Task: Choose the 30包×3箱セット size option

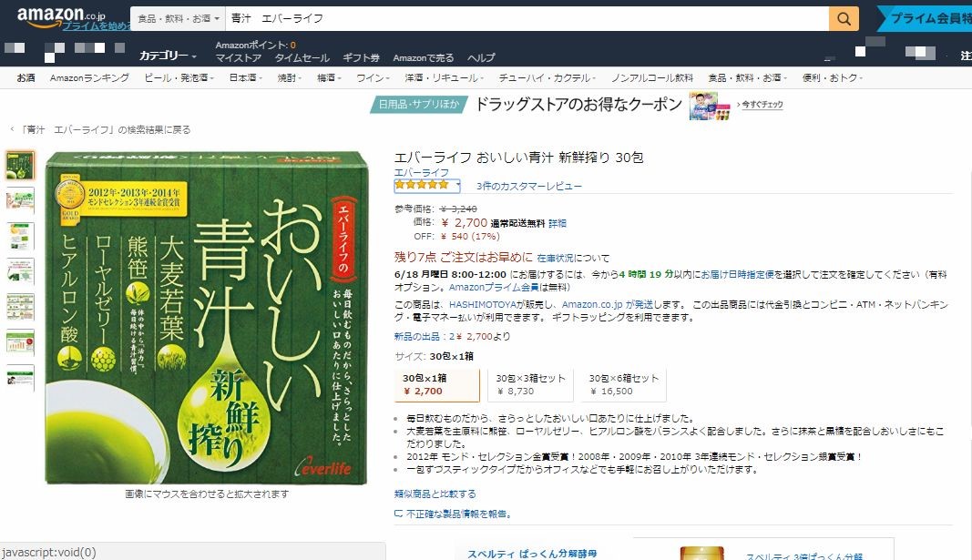Action: coord(530,384)
